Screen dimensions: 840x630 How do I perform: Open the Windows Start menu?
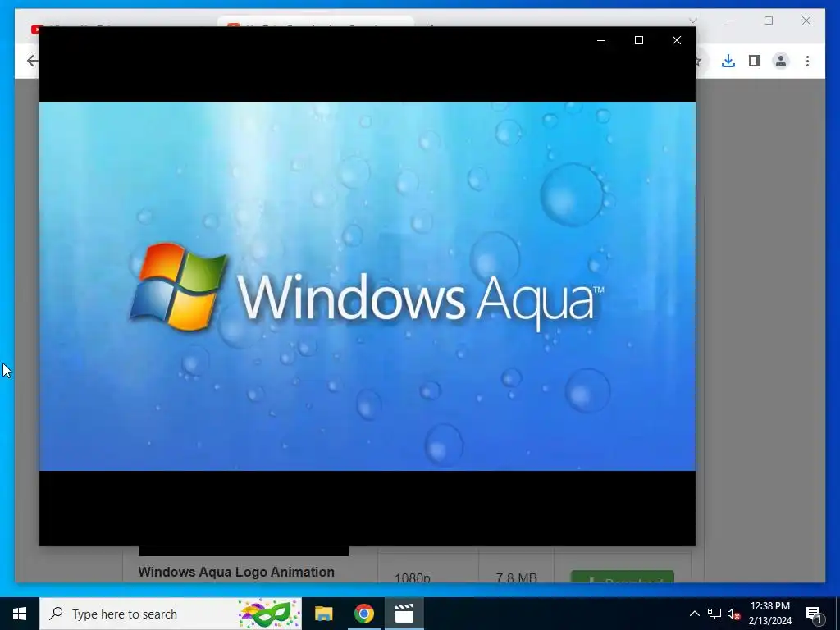(x=20, y=614)
